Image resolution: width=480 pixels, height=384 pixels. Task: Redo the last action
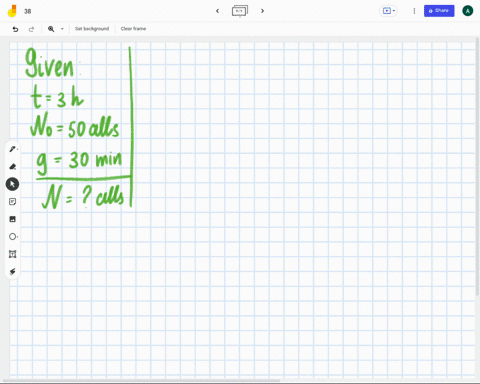pos(31,29)
